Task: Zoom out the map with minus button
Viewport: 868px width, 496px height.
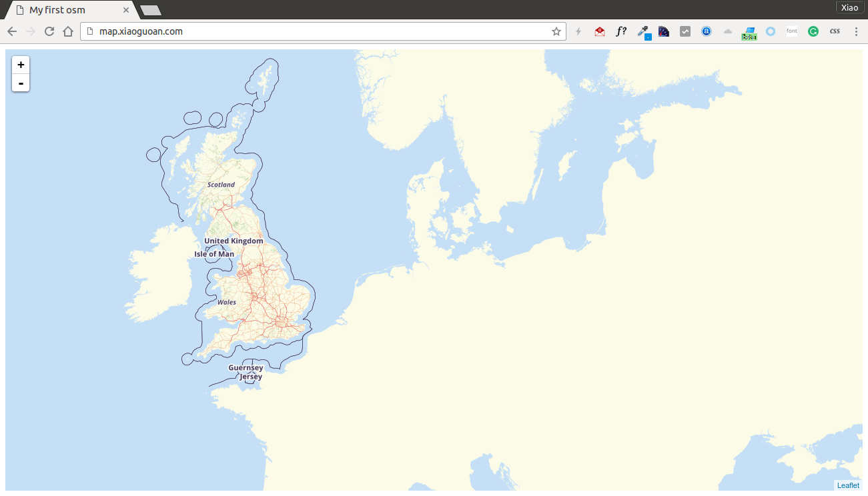Action: (x=21, y=83)
